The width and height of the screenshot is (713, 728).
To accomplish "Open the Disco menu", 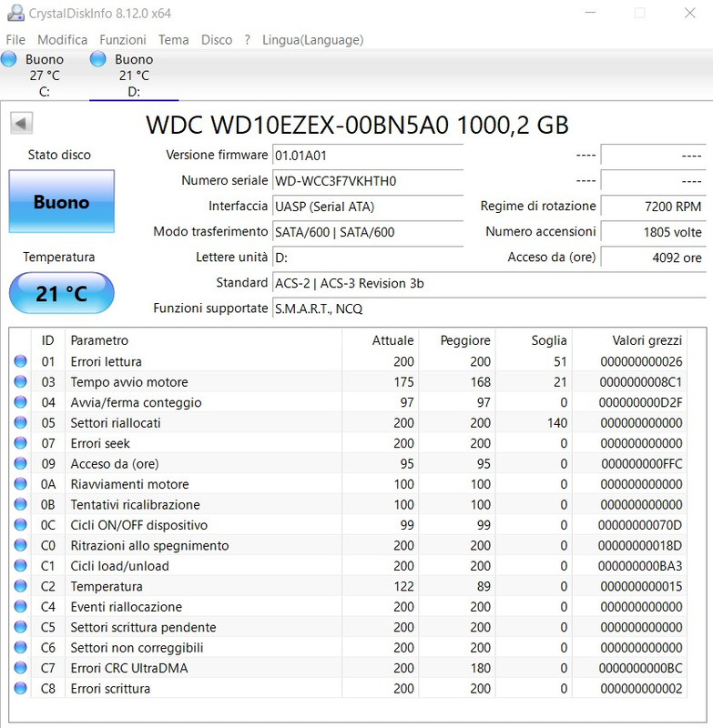I will pos(217,40).
